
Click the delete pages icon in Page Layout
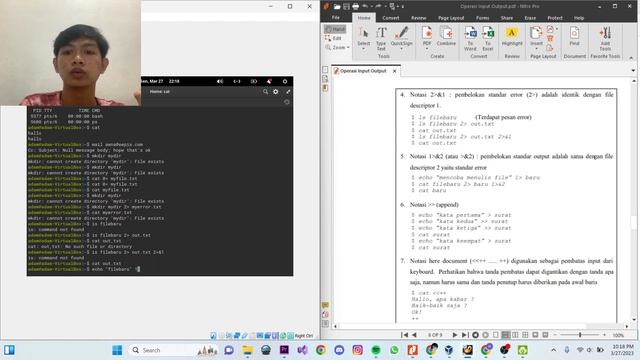point(550,38)
